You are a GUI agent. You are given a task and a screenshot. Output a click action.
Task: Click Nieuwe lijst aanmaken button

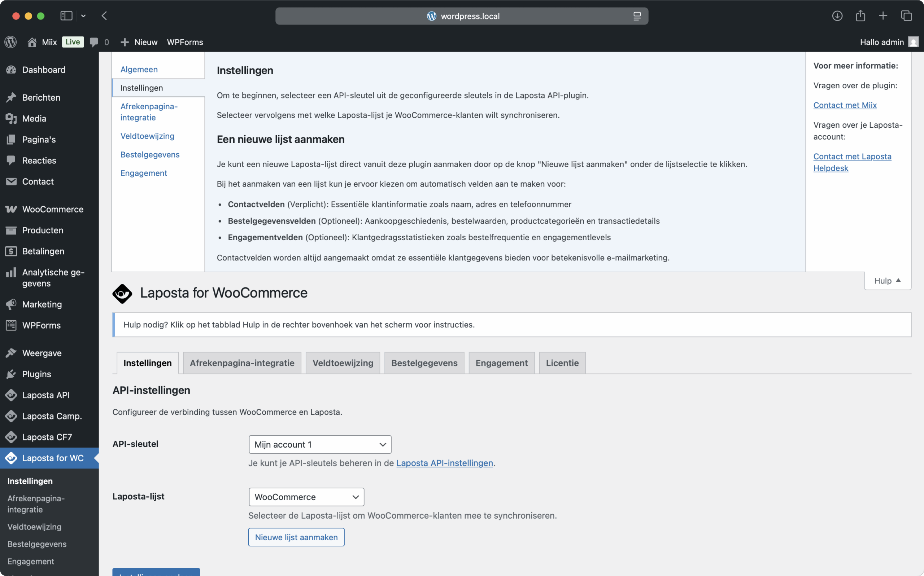296,537
